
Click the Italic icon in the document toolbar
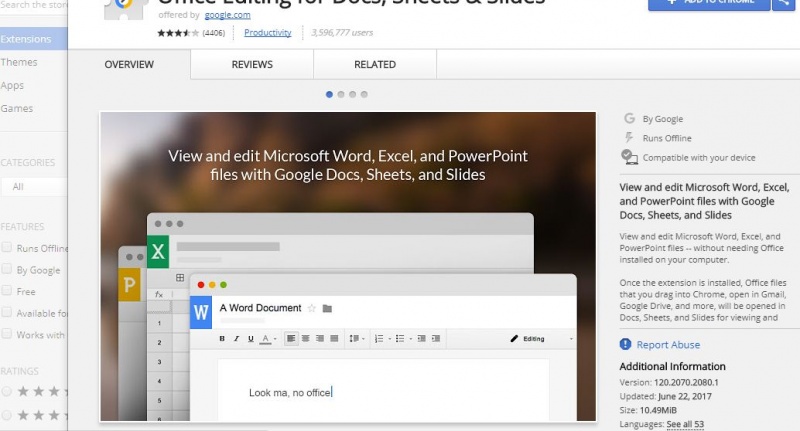click(x=236, y=339)
